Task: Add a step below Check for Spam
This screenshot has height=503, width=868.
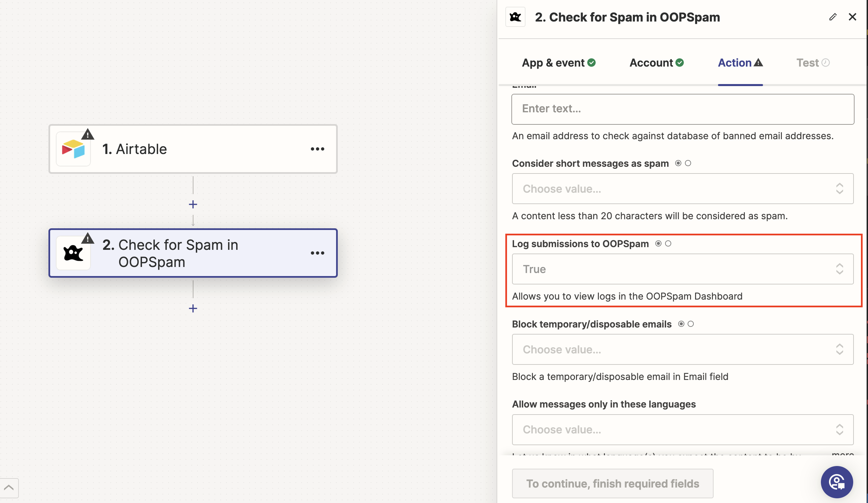Action: [x=193, y=308]
